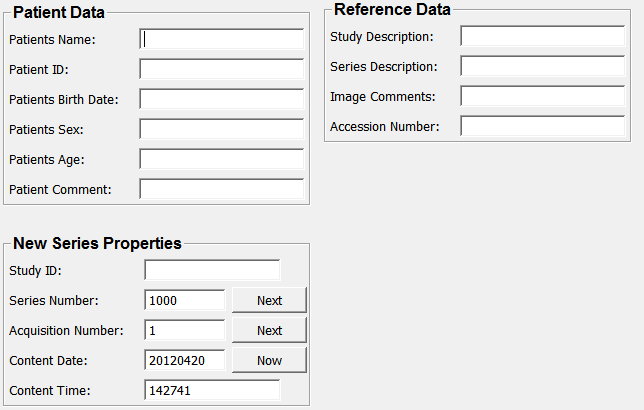Click the Reference Data group heading
Screen dimensions: 644x410
coord(392,10)
